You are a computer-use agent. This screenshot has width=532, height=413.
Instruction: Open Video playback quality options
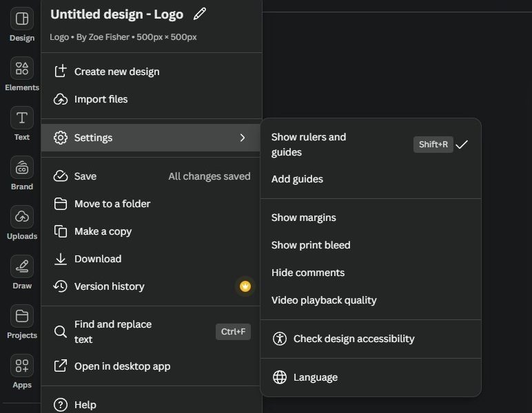click(324, 300)
